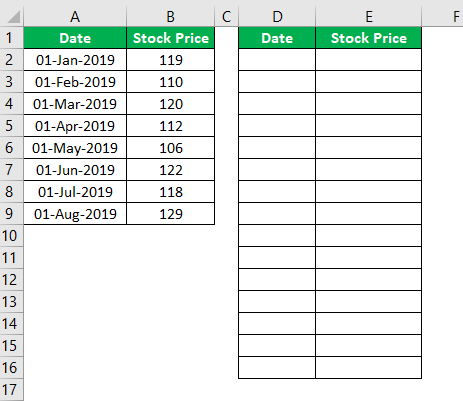463x401 pixels.
Task: Select the cell with value 122
Action: coord(170,170)
